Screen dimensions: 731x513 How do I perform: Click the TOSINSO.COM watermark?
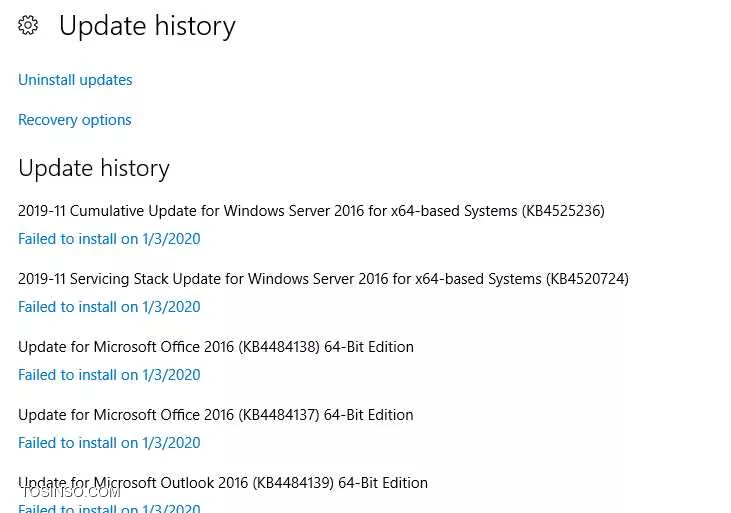coord(71,492)
